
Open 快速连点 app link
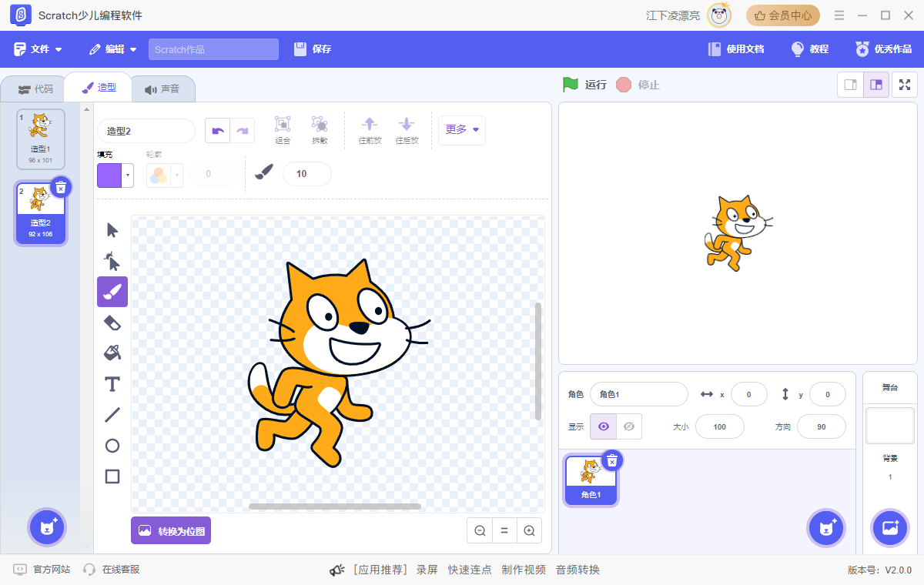click(470, 570)
